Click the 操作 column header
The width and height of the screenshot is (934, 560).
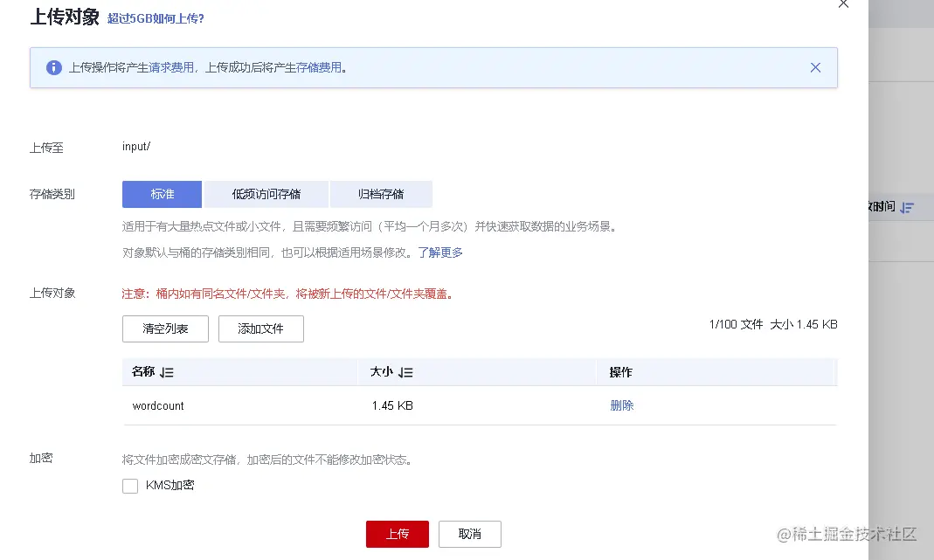point(620,372)
